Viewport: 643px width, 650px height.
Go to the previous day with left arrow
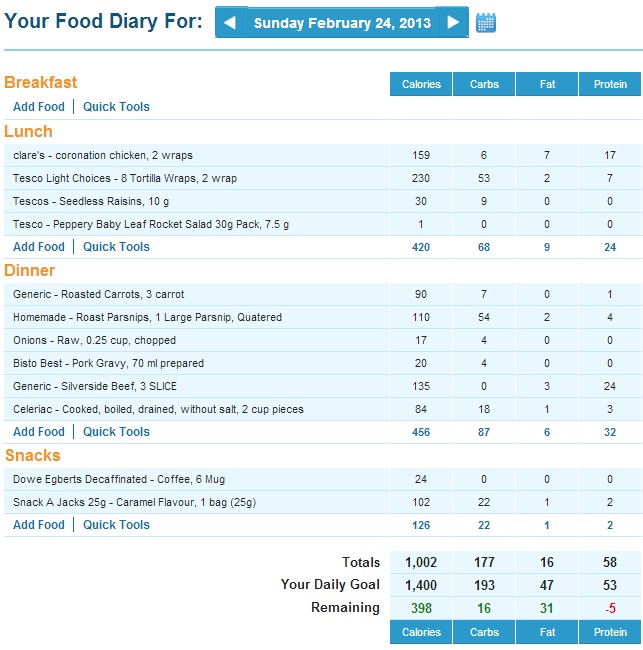pos(230,22)
